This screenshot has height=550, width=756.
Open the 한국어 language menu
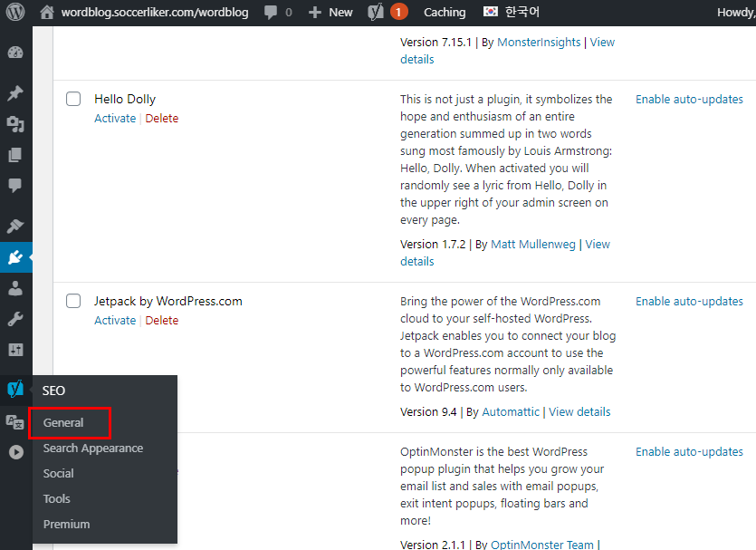point(522,12)
